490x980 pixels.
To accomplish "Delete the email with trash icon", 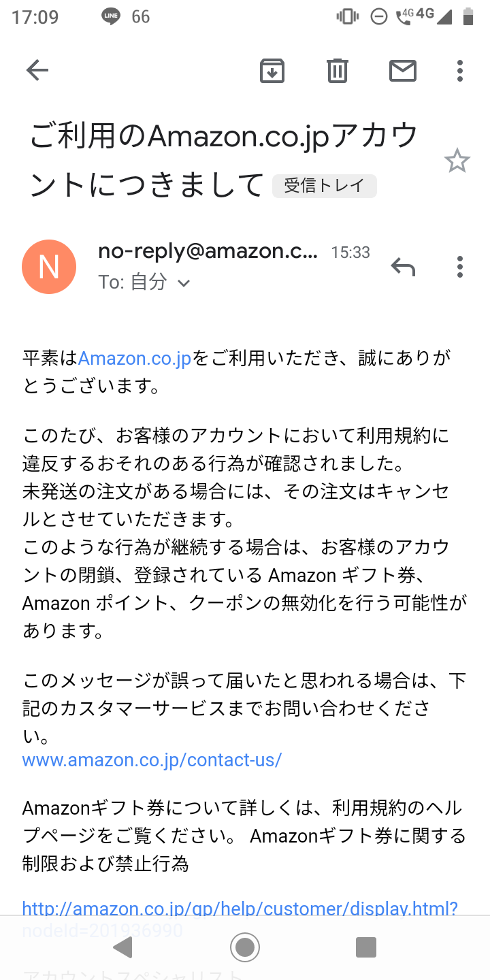I will click(338, 70).
